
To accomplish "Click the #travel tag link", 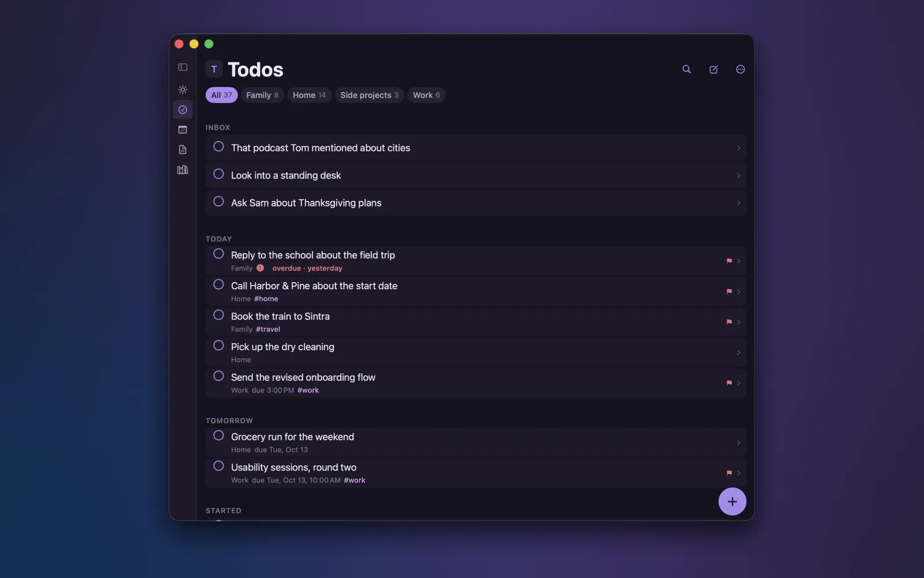I will [268, 329].
